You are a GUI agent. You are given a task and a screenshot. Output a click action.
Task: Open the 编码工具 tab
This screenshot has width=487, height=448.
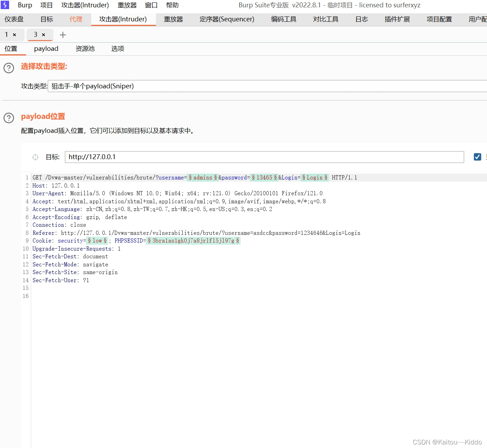[x=283, y=19]
